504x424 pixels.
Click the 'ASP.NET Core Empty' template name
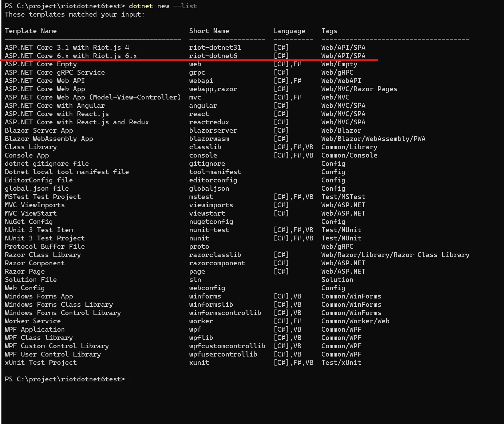coord(41,64)
